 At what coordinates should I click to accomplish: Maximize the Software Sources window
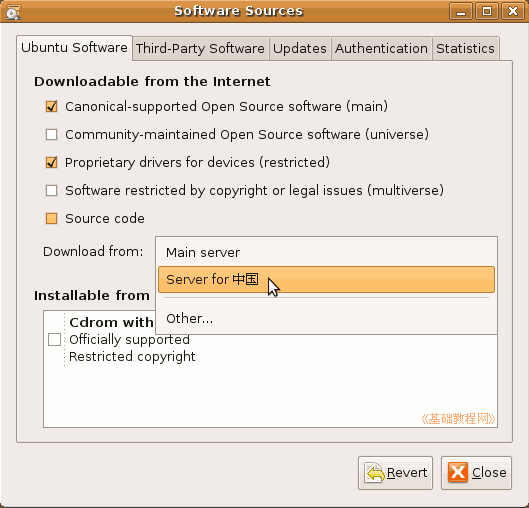coord(486,11)
